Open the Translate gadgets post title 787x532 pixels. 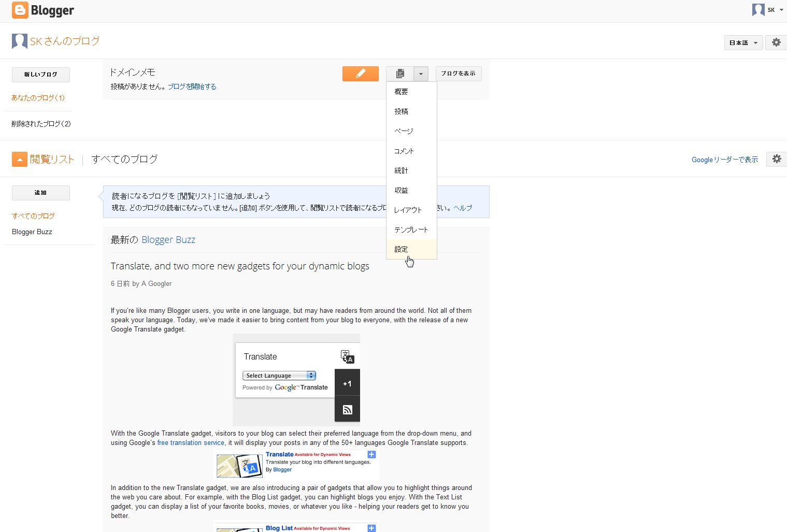240,266
